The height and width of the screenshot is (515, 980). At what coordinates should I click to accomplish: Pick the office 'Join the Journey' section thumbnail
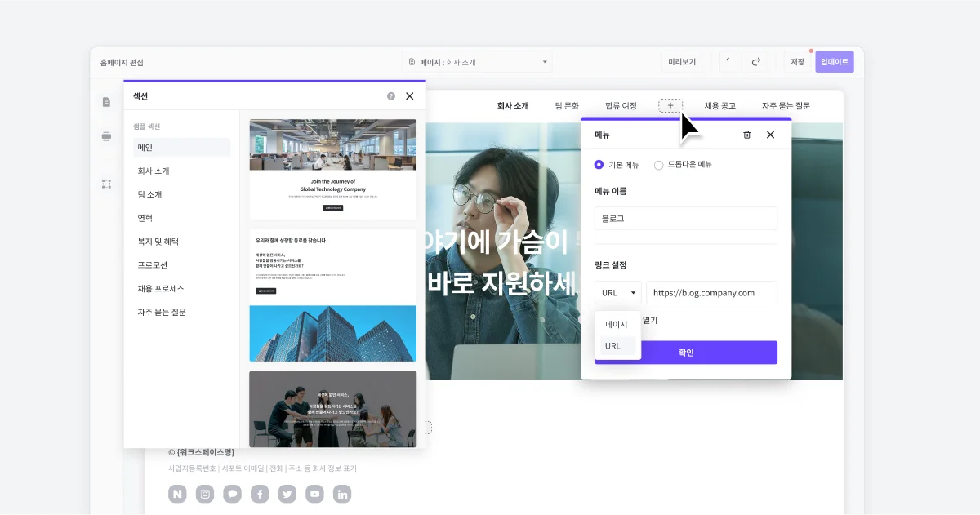point(333,169)
